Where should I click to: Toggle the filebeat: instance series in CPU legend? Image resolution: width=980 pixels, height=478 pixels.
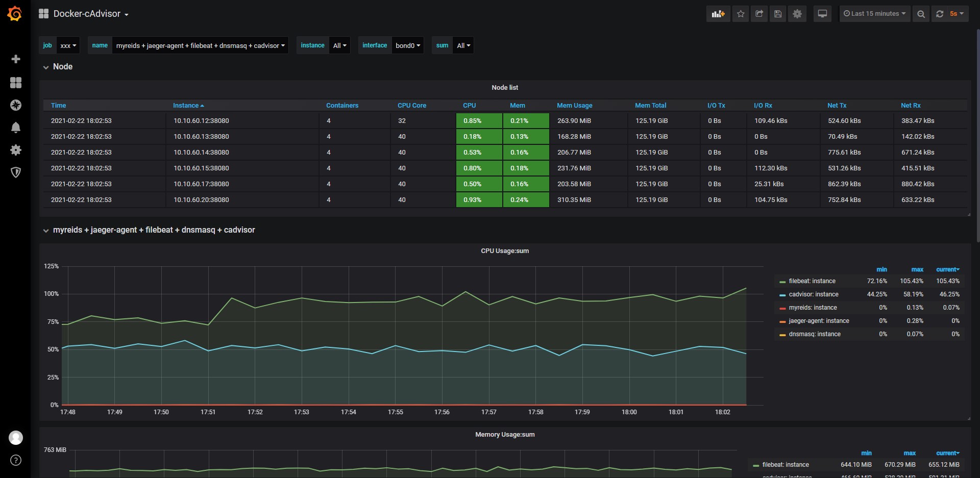(x=812, y=281)
